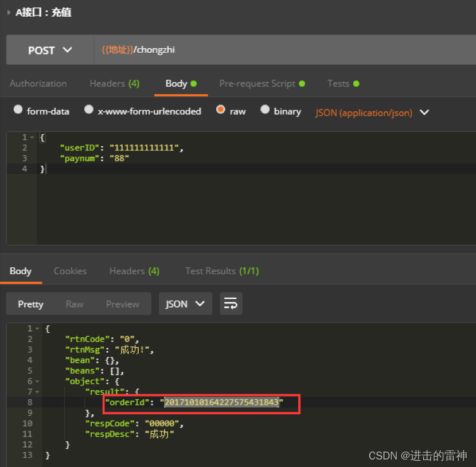Viewport: 476px width, 467px height.
Task: Select the request Body tab
Action: click(181, 84)
